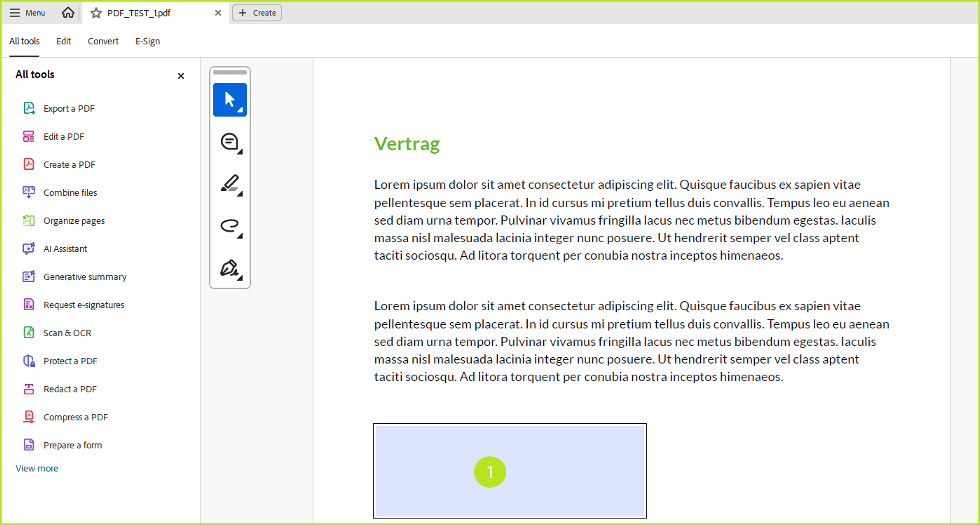Screen dimensions: 980x525
Task: Open the Organize pages tool
Action: pyautogui.click(x=74, y=220)
